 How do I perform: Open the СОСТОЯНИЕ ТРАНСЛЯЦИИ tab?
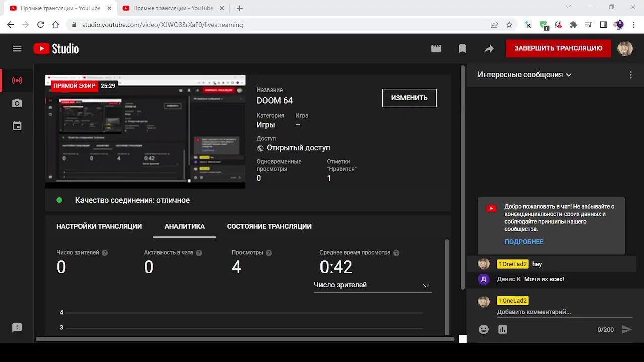pos(270,226)
